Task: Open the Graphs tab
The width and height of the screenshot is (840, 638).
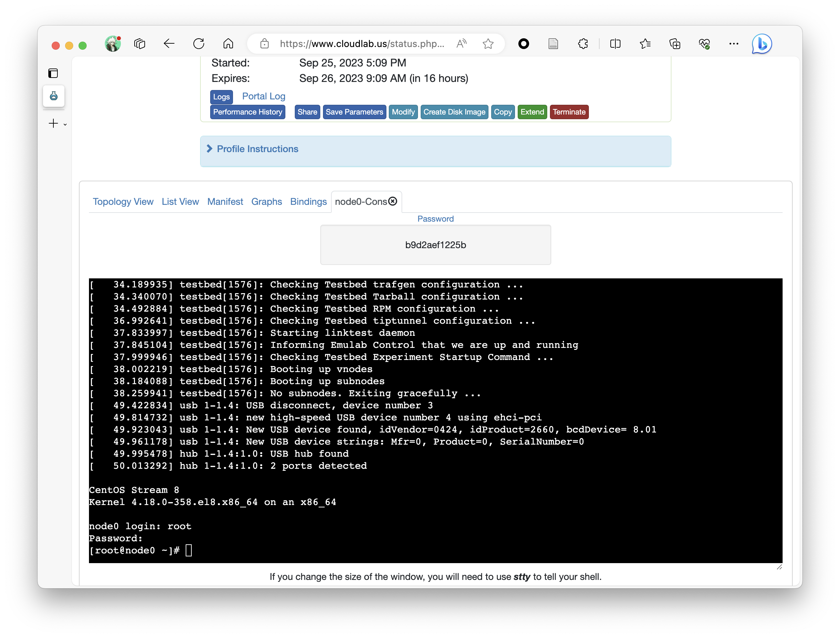Action: 267,202
